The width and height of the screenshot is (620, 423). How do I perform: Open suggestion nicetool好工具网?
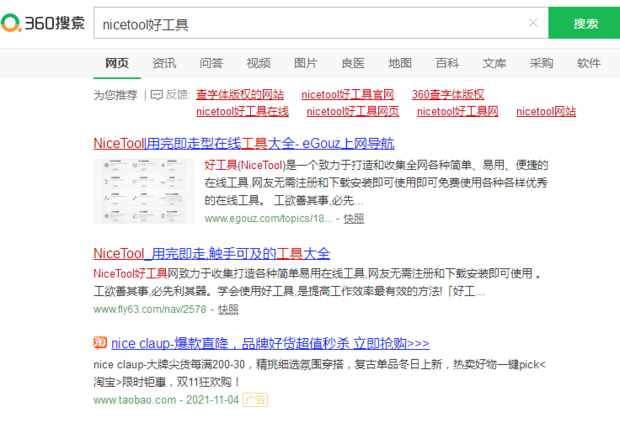(457, 111)
